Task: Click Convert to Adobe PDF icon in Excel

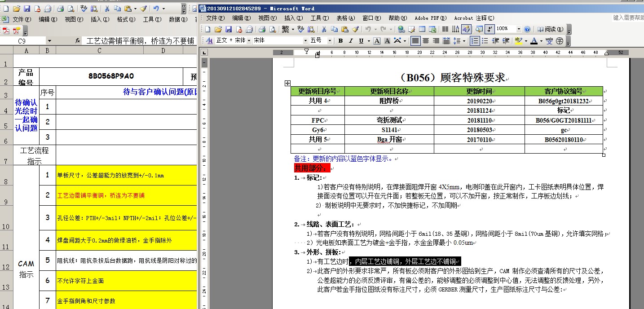Action: (x=6, y=31)
